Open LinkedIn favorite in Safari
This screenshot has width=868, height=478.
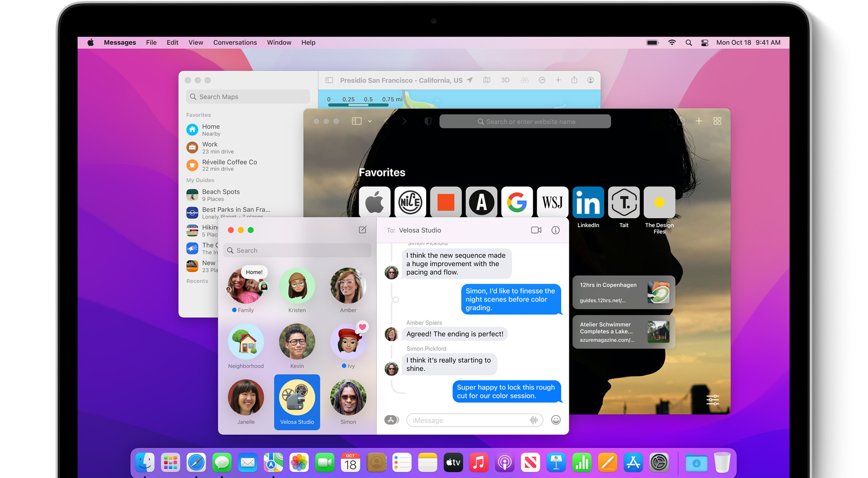point(588,203)
